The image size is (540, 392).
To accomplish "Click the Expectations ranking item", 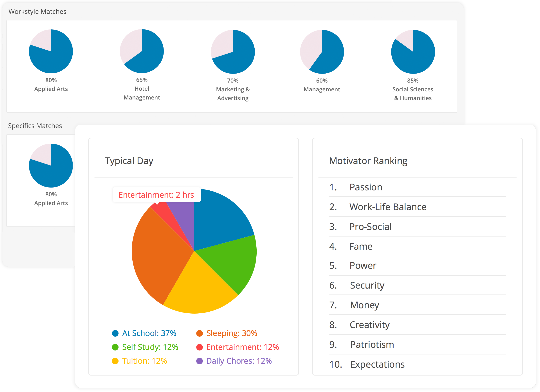I will coord(377,364).
